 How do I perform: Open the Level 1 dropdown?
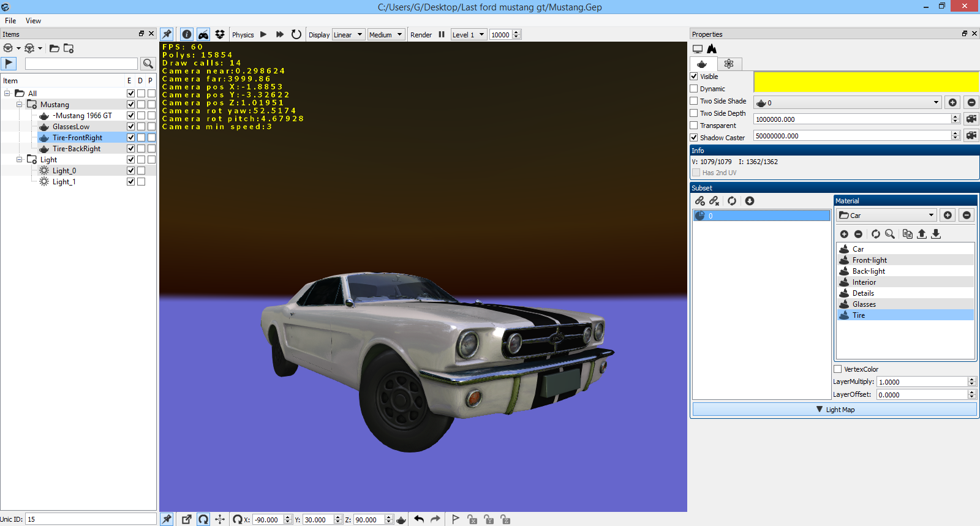469,35
